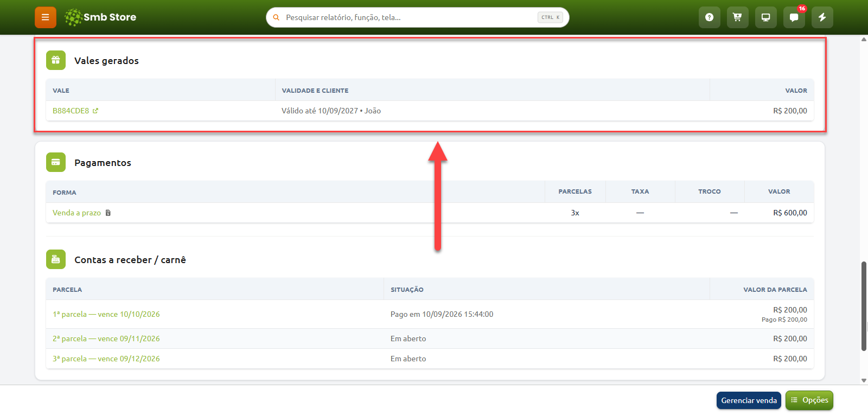
Task: Open the shopping cart icon
Action: 737,17
